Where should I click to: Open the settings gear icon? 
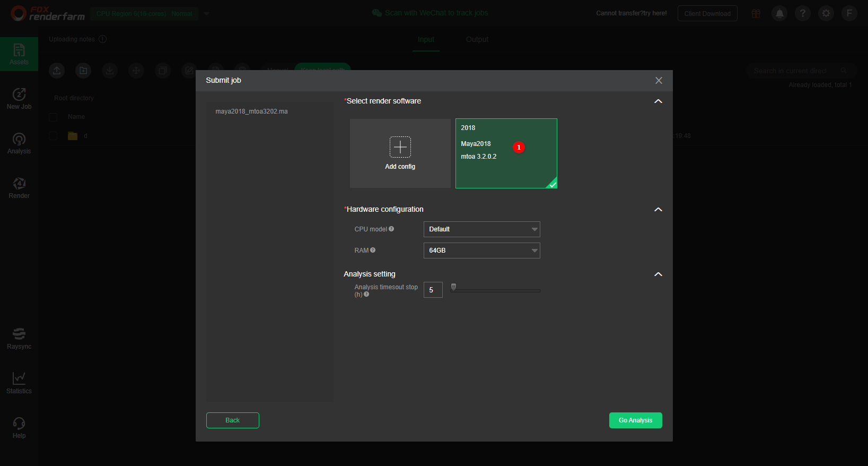826,13
